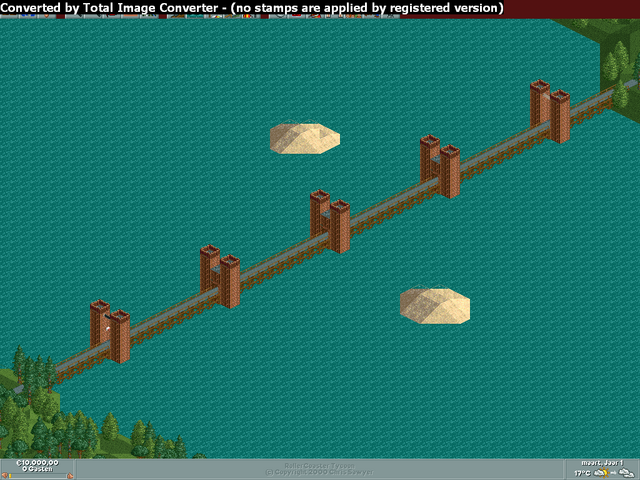Screen dimensions: 640x480
Task: Click the forecast cloud icon at far right
Action: pyautogui.click(x=626, y=473)
